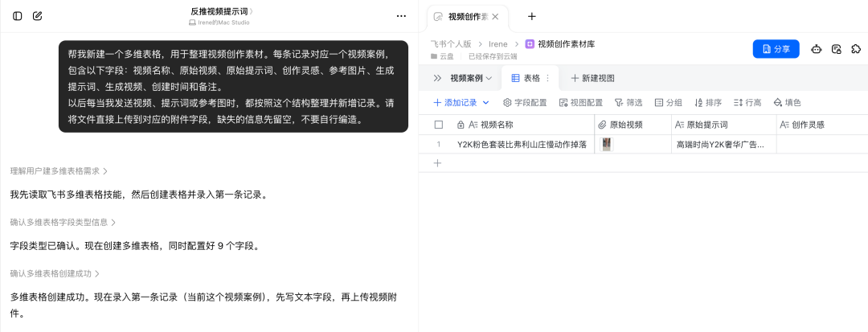Start a new chat with compose icon
The image size is (868, 332).
click(37, 16)
